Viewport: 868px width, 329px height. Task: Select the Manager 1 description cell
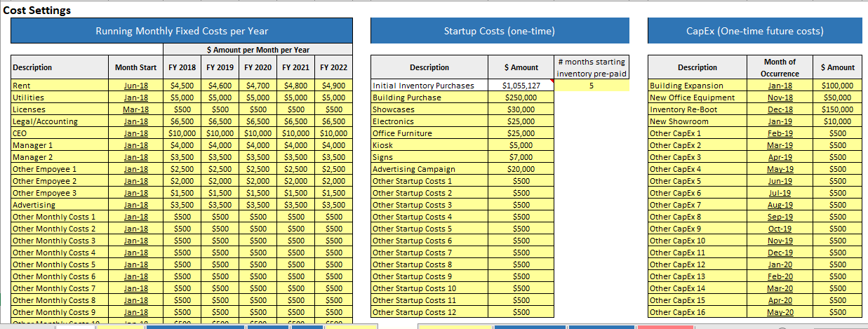[59, 145]
